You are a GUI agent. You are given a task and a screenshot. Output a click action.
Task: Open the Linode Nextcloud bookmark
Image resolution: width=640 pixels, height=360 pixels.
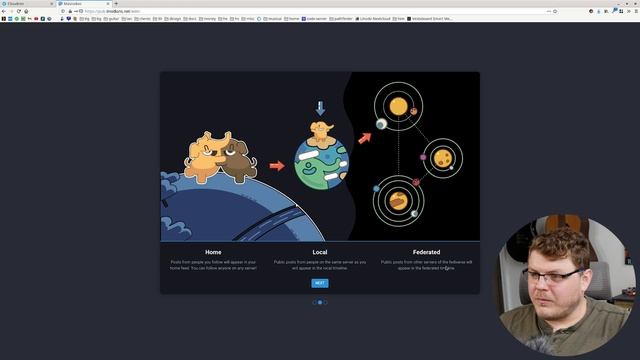point(373,19)
